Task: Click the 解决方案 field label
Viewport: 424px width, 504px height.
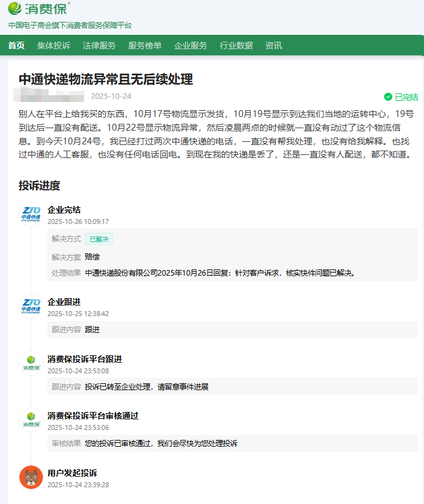Action: pyautogui.click(x=66, y=257)
